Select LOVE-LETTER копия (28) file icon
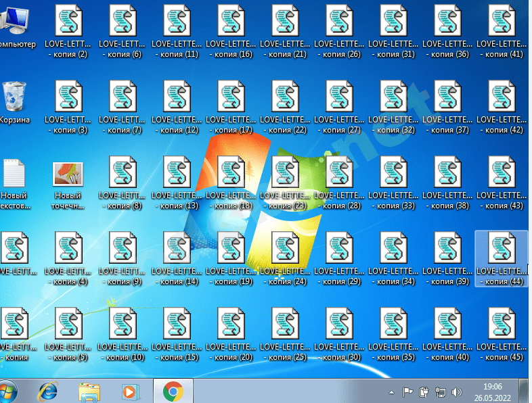532x403 pixels. point(339,172)
